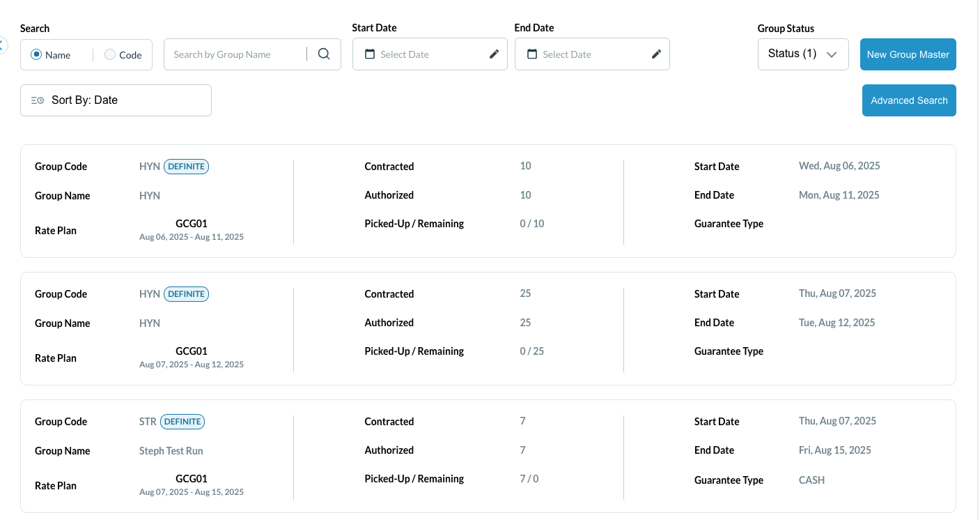
Task: Click the Sort By clock-list icon
Action: tap(38, 100)
